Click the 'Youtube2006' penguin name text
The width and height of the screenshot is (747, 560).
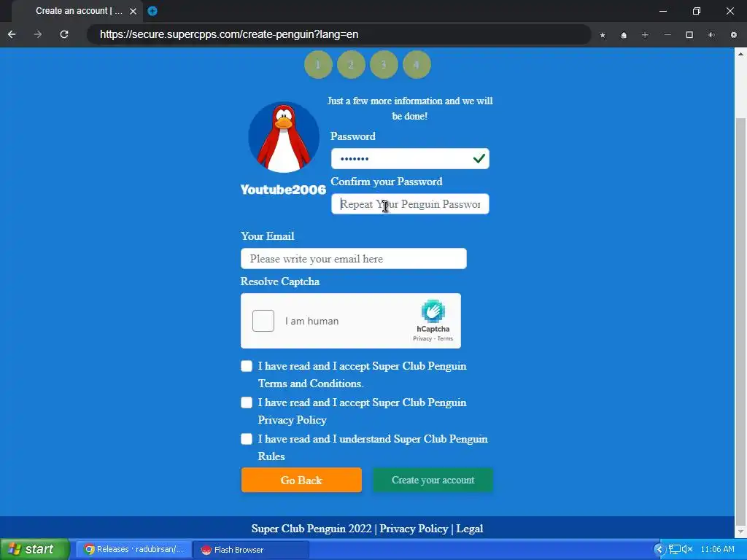pos(283,190)
